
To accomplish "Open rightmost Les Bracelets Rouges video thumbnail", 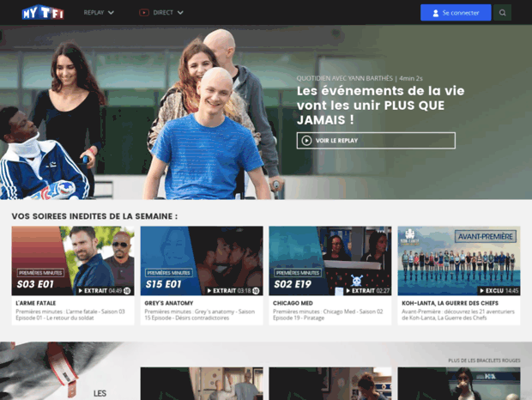I will [x=459, y=384].
